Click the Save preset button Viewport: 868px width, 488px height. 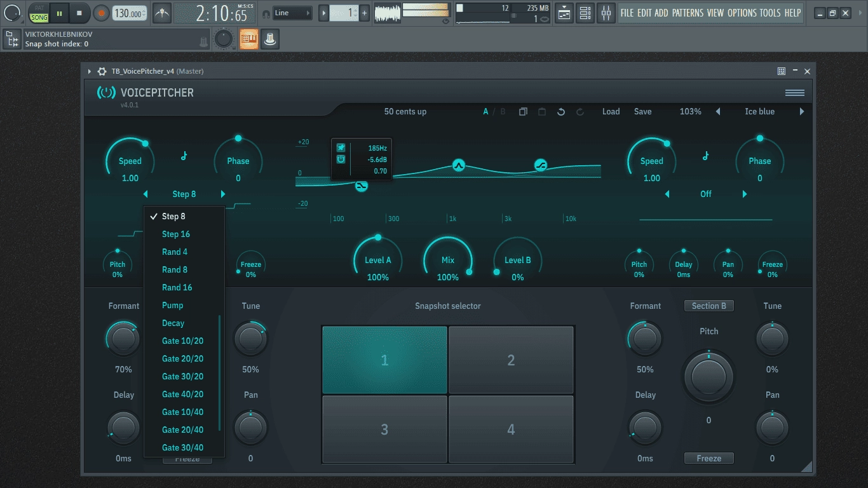642,112
